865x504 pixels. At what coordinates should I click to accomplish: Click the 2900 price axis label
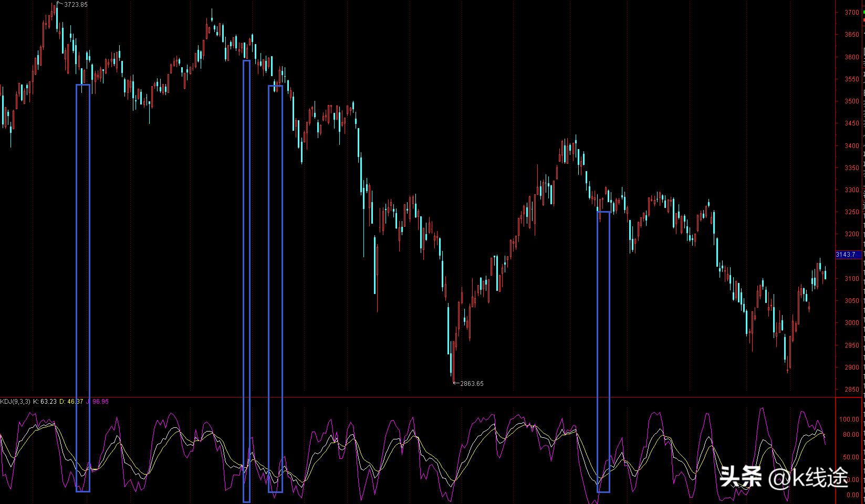tap(852, 367)
